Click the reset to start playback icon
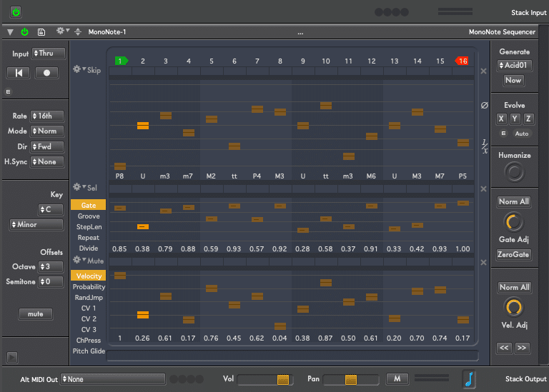 click(19, 73)
